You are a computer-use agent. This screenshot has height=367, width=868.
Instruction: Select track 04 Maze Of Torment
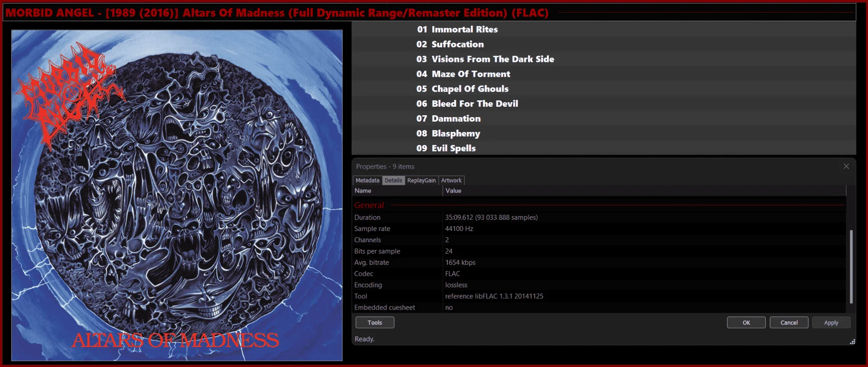(x=604, y=74)
